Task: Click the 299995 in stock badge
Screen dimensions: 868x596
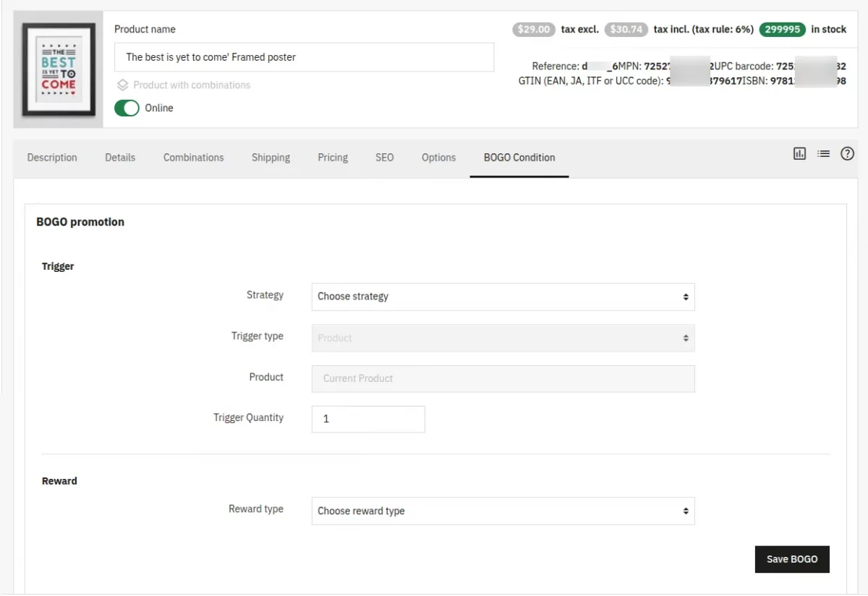Action: pyautogui.click(x=782, y=30)
